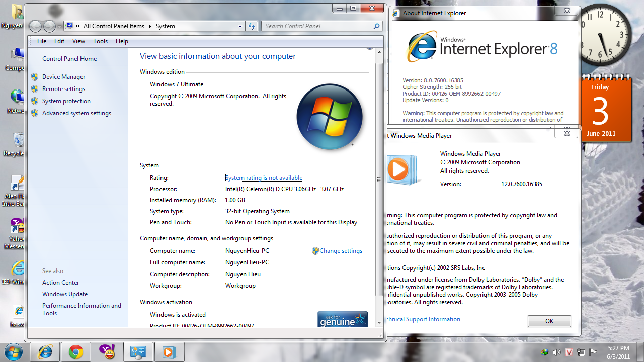The height and width of the screenshot is (362, 644).
Task: Open System protection link
Action: point(66,101)
